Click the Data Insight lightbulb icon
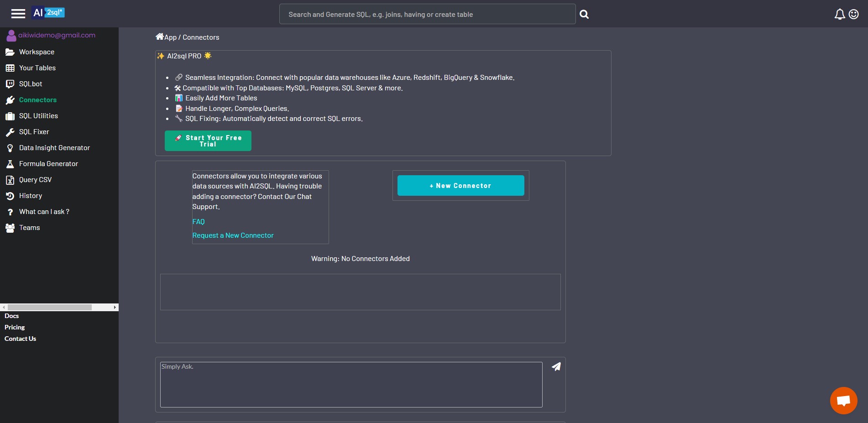Screen dimensions: 868x423 (10, 148)
